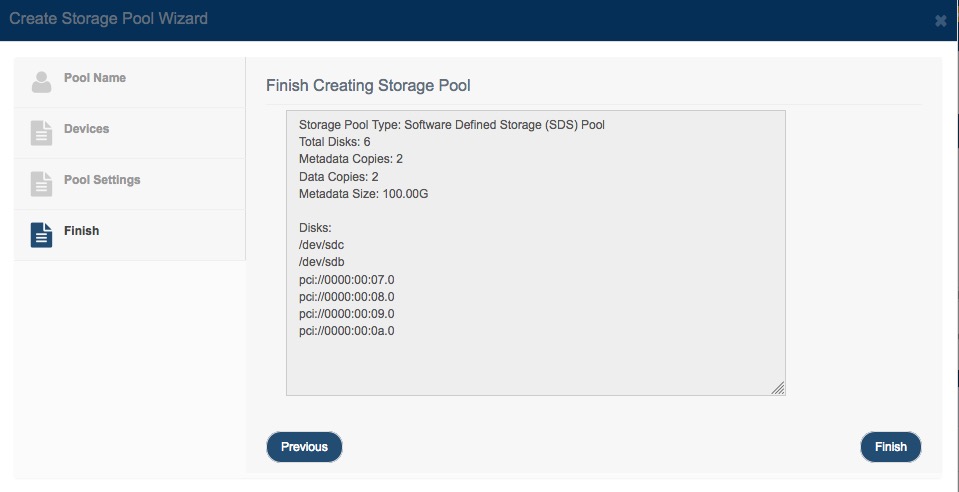Click the Total Disks: 6 line
The height and width of the screenshot is (492, 959).
[x=335, y=142]
